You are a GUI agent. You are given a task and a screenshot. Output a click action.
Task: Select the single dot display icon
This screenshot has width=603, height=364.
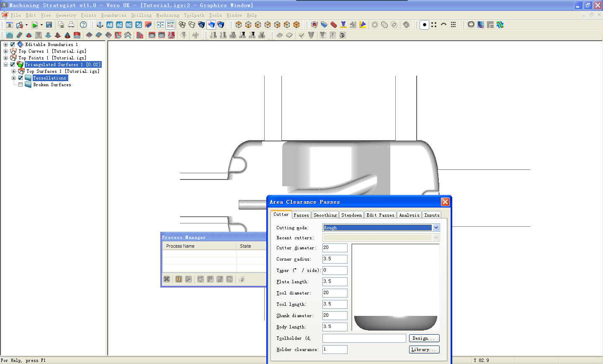[424, 25]
